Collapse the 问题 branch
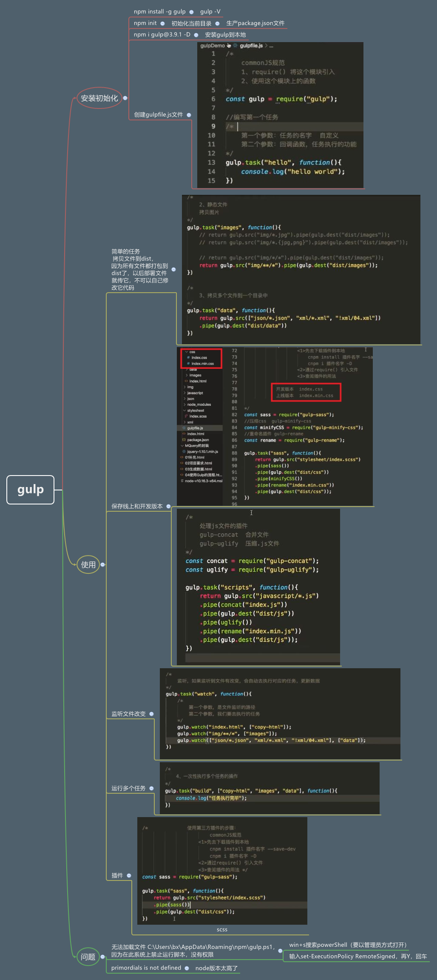437x980 pixels. [103, 957]
